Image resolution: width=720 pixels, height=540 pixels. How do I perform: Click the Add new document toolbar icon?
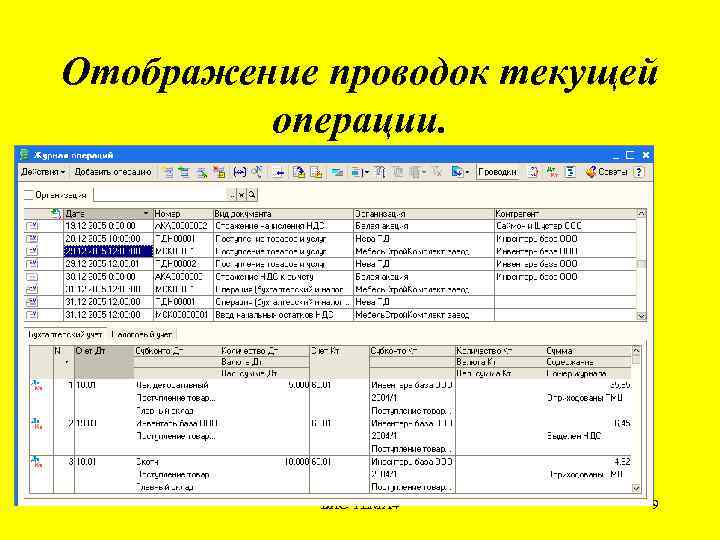pos(168,172)
